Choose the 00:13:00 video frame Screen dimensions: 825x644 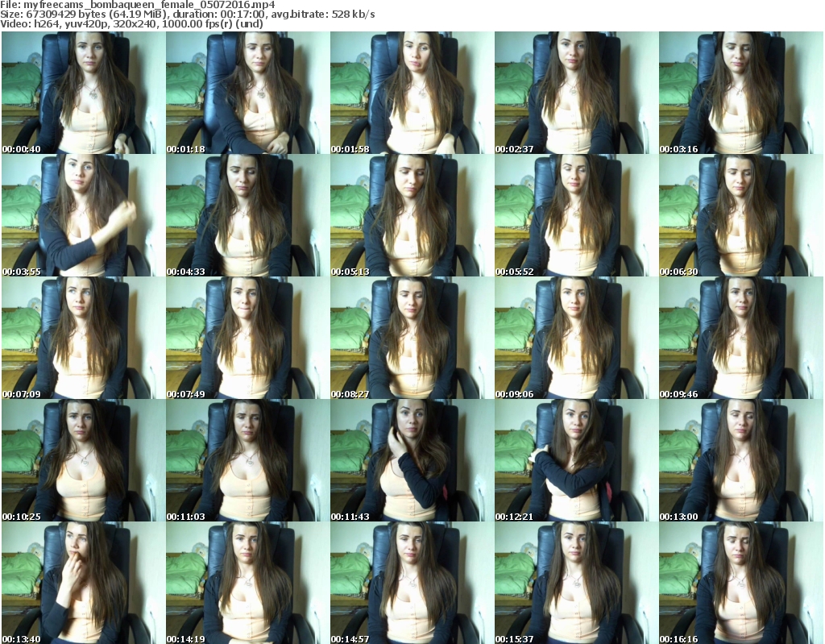tap(741, 460)
